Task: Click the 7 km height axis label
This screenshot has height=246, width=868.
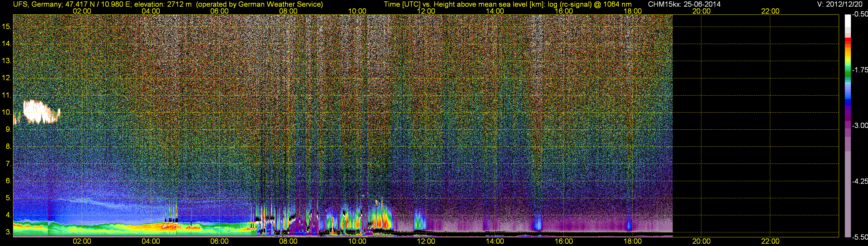Action: pyautogui.click(x=8, y=164)
